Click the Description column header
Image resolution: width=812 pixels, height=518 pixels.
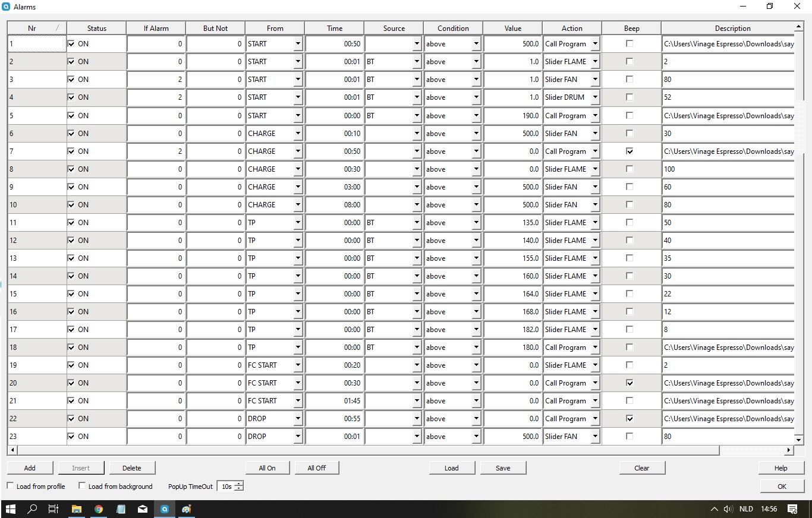732,28
